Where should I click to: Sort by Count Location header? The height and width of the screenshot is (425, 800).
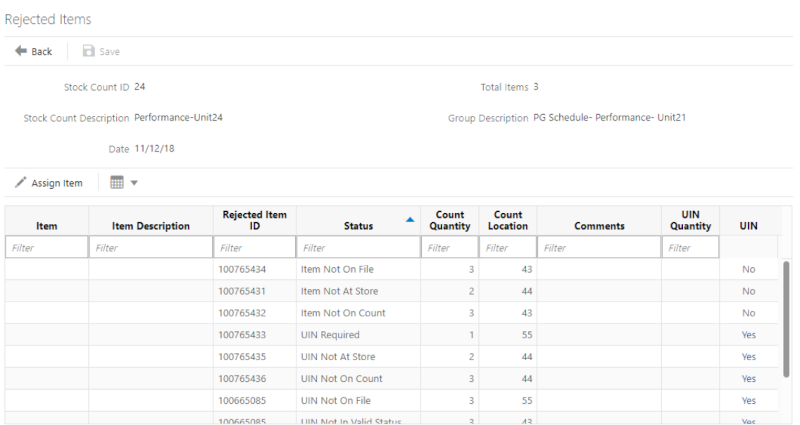click(x=508, y=220)
